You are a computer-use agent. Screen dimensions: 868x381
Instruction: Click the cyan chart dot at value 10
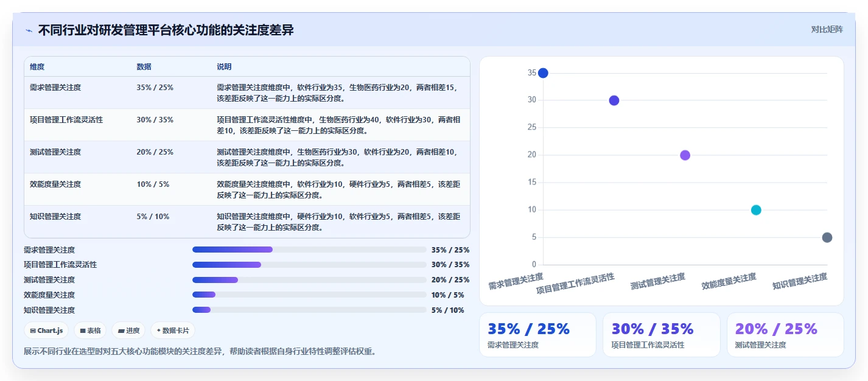756,210
